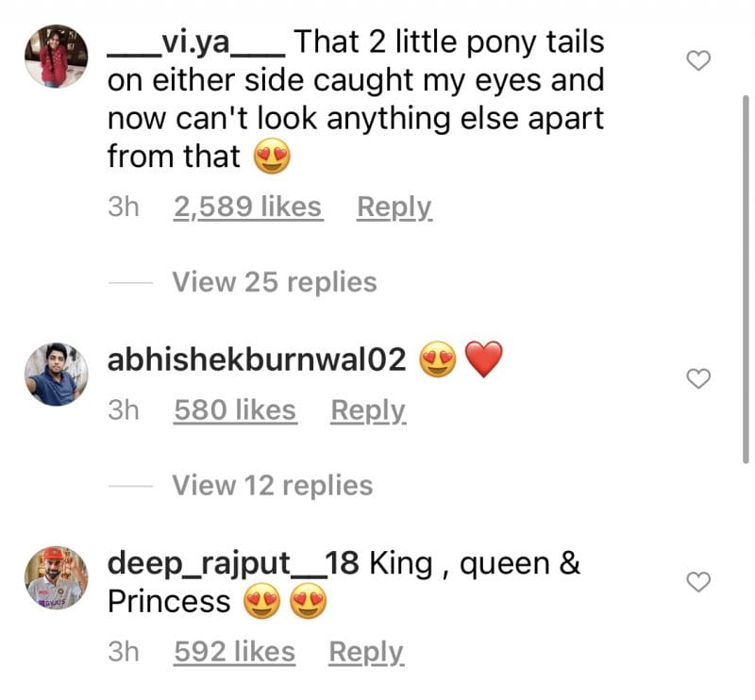Open ___vi.ya___ profile picture
Screen dimensions: 755x700
(x=57, y=56)
